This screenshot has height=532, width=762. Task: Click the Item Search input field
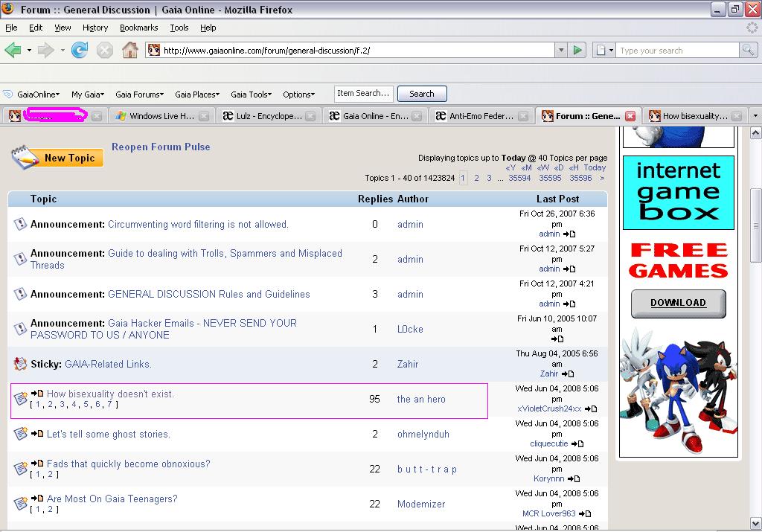point(363,94)
